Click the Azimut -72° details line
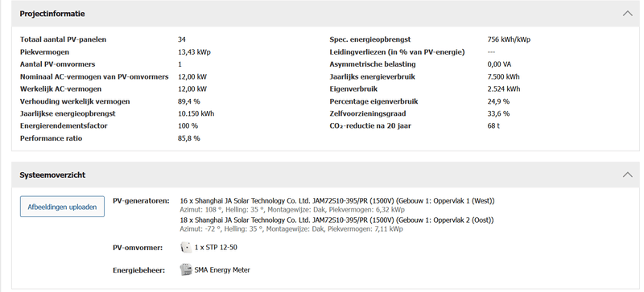The height and width of the screenshot is (292, 644). [x=291, y=229]
